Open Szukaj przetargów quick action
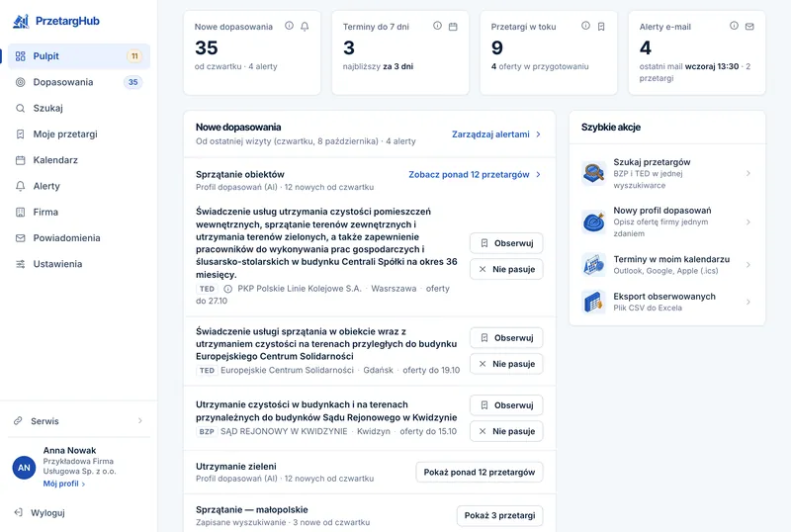 pos(666,174)
